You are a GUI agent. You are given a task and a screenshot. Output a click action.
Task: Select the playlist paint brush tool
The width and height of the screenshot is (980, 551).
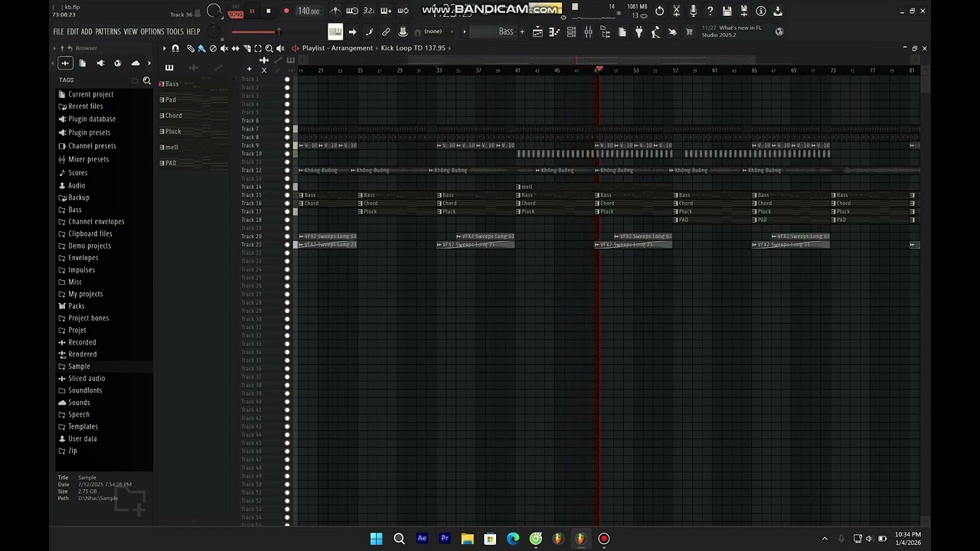pos(201,47)
